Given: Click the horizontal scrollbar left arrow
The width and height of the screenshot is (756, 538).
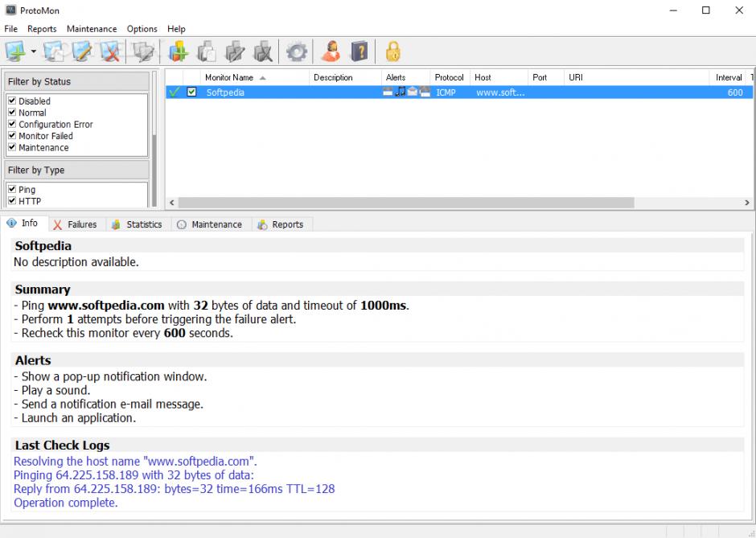Looking at the screenshot, I should (x=171, y=203).
